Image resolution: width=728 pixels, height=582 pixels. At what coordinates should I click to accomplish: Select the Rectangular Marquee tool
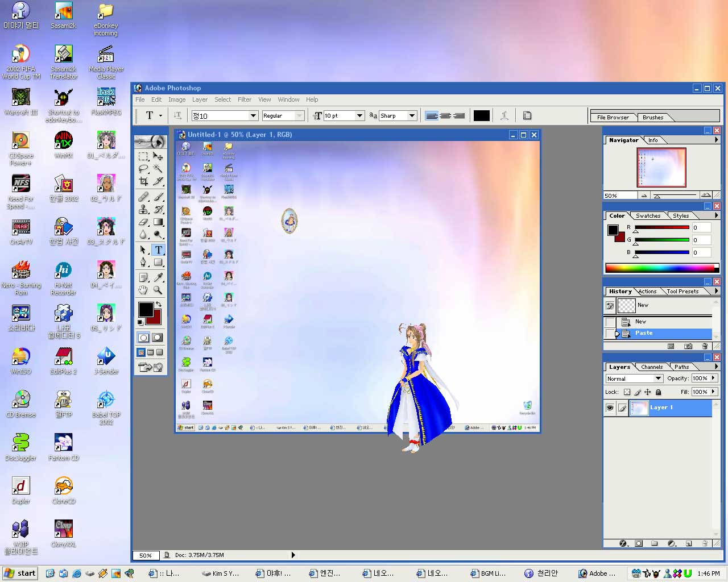click(143, 156)
